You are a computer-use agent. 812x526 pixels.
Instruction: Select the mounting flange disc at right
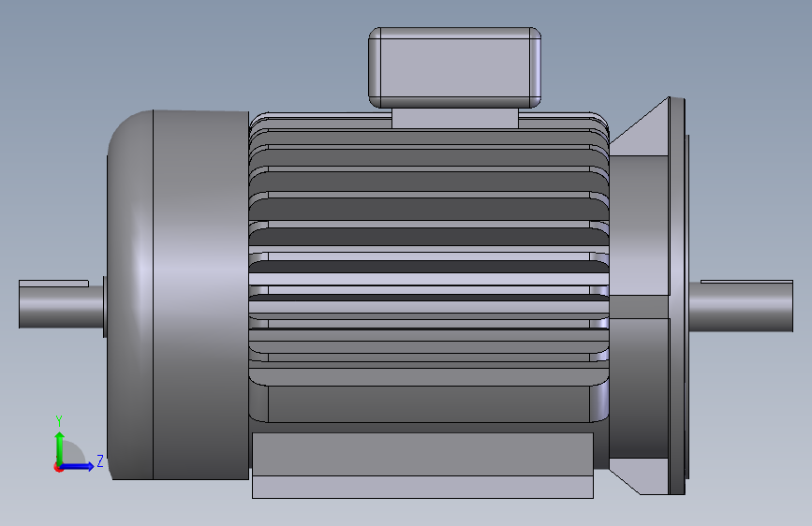pyautogui.click(x=677, y=296)
